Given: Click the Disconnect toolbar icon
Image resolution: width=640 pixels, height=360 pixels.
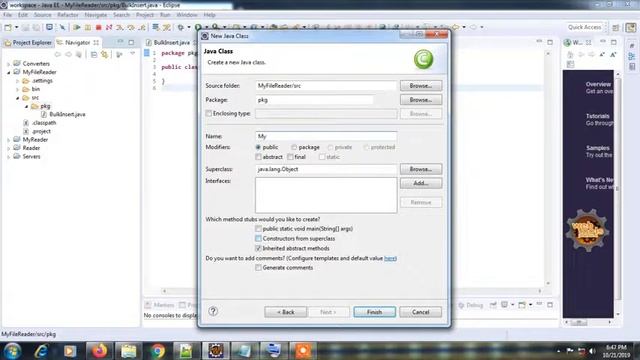Looking at the screenshot, I should (x=109, y=27).
